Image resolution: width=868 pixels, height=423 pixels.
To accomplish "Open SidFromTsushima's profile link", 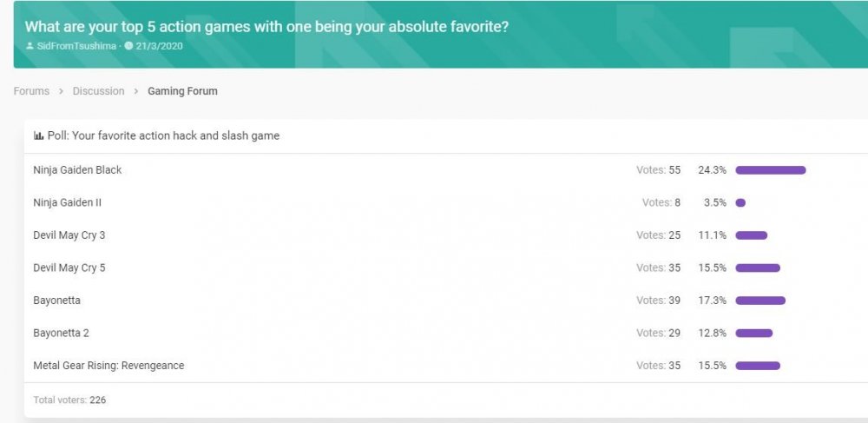I will tap(76, 46).
